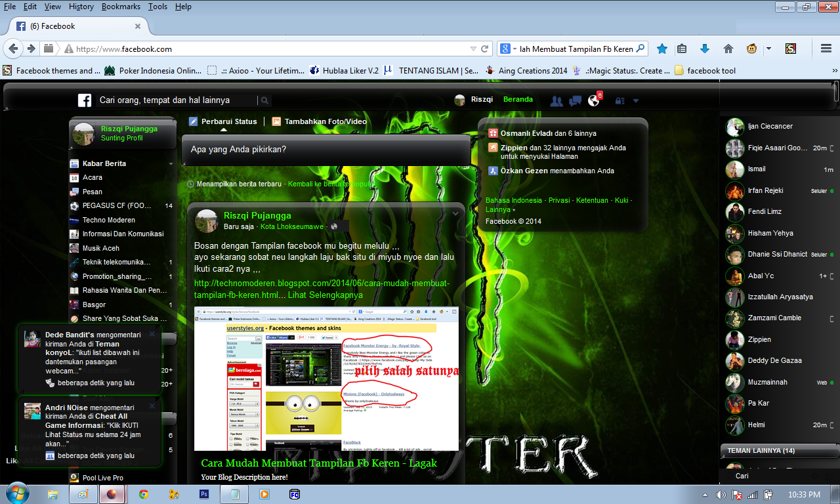Screen dimensions: 840x504
Task: Click the Facebook logo in blue bar
Action: coord(84,100)
